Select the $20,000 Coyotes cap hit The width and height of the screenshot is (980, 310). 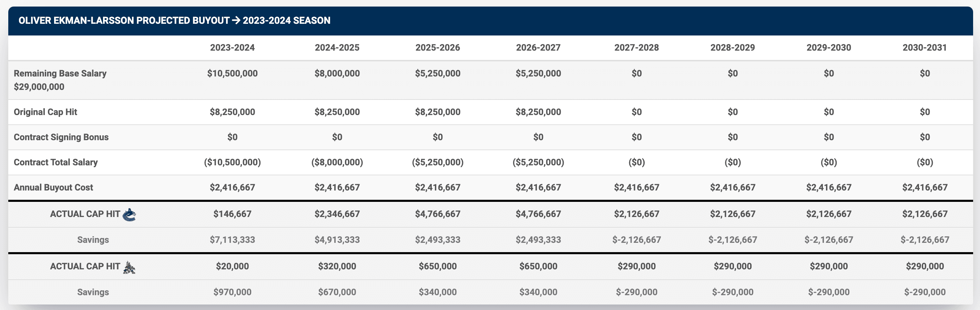pyautogui.click(x=232, y=266)
